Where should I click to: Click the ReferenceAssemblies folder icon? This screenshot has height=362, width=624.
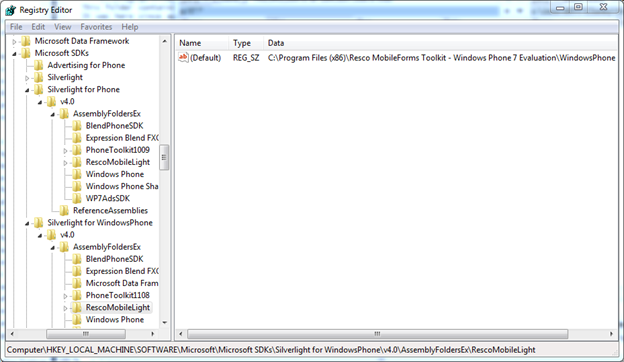(x=64, y=210)
